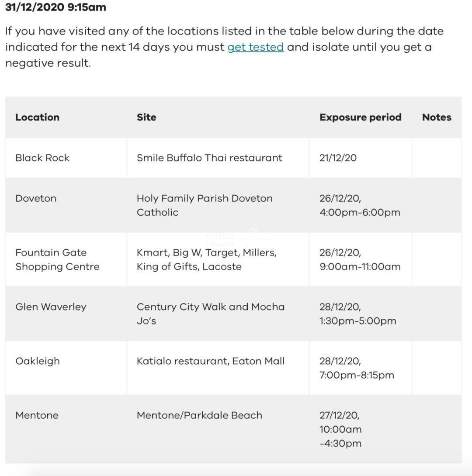The image size is (472, 476).
Task: Select the Kmart, Big W, Target site cell
Action: (206, 259)
